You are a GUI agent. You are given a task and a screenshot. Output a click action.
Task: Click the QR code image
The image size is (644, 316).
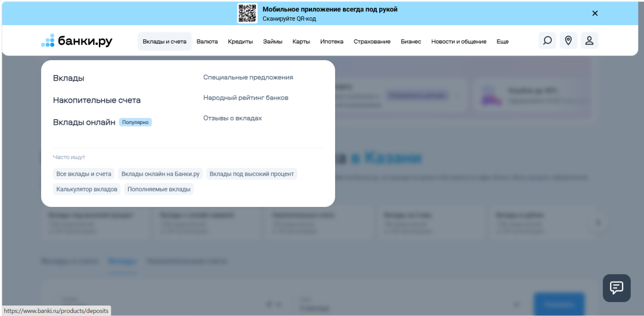(x=247, y=13)
